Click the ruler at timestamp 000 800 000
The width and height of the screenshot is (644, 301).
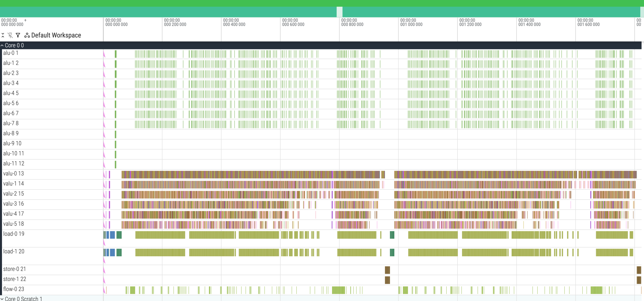[353, 22]
